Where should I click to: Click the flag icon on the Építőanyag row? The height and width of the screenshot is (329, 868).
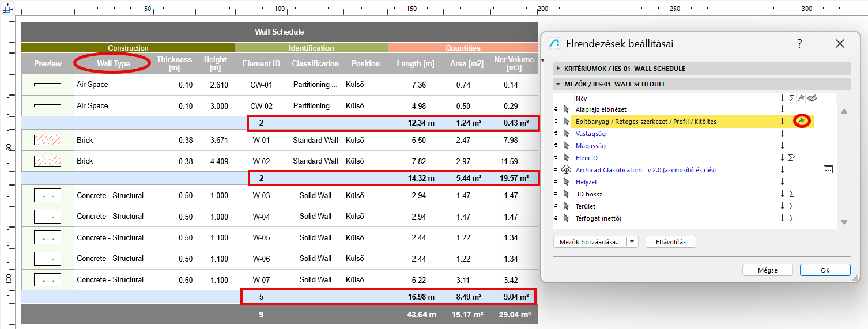(801, 121)
